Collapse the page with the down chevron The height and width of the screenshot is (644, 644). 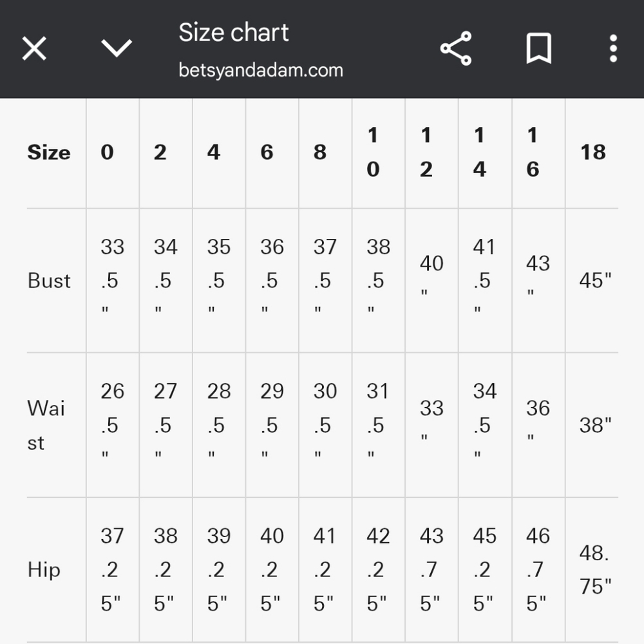pos(117,48)
